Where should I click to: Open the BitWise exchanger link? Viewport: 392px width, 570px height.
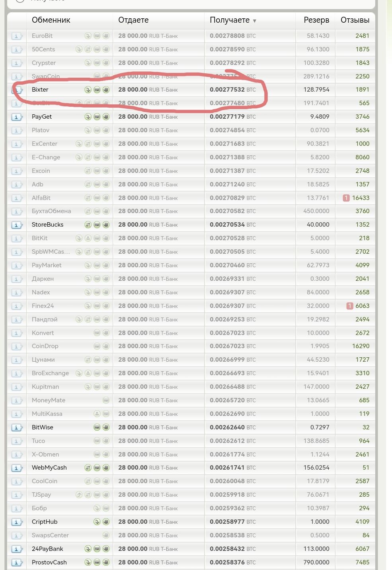pyautogui.click(x=43, y=427)
